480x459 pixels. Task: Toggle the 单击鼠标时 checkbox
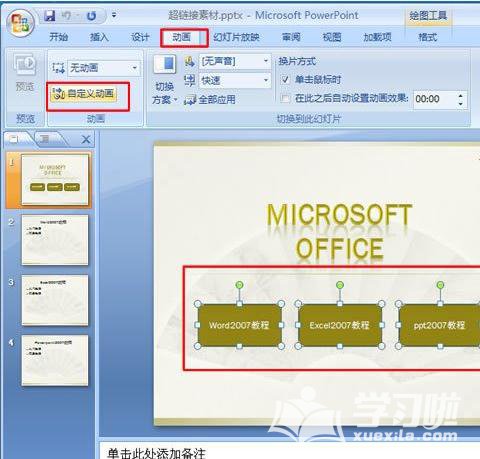pos(285,80)
